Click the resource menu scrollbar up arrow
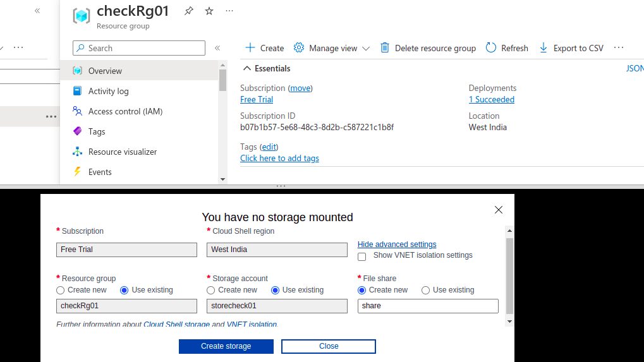This screenshot has height=362, width=644. pos(222,65)
